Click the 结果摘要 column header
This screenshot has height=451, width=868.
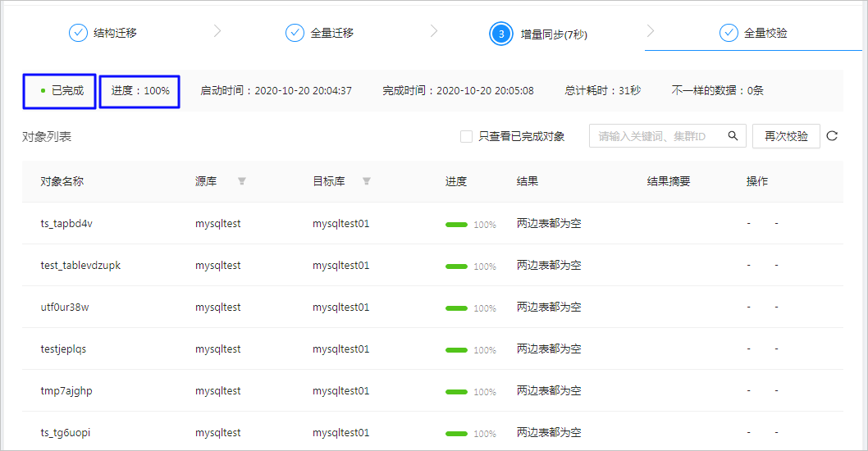(669, 181)
